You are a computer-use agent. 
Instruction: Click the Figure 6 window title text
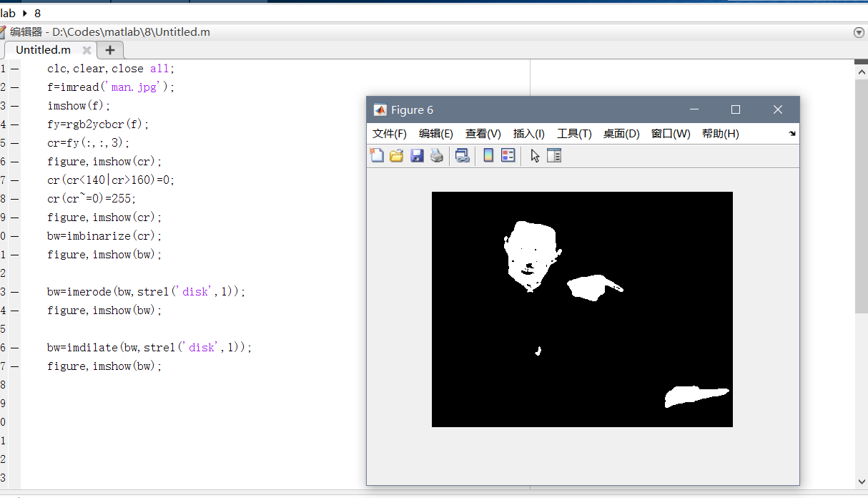412,109
